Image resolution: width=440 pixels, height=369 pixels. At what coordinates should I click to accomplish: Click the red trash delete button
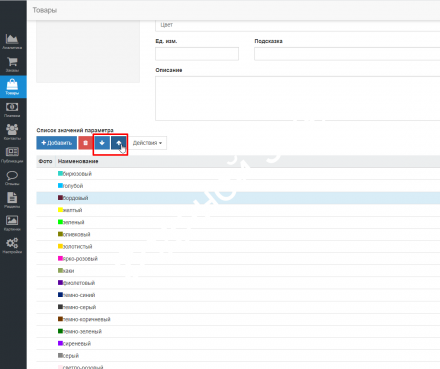(x=85, y=143)
